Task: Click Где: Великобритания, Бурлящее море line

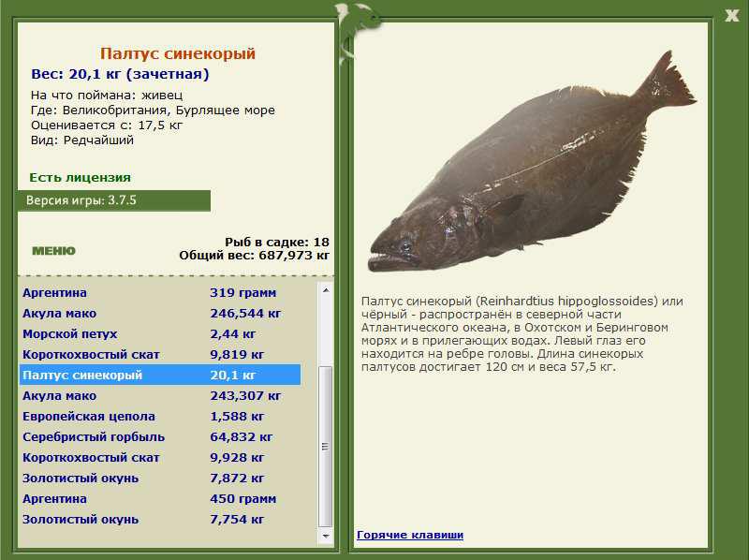Action: 153,111
